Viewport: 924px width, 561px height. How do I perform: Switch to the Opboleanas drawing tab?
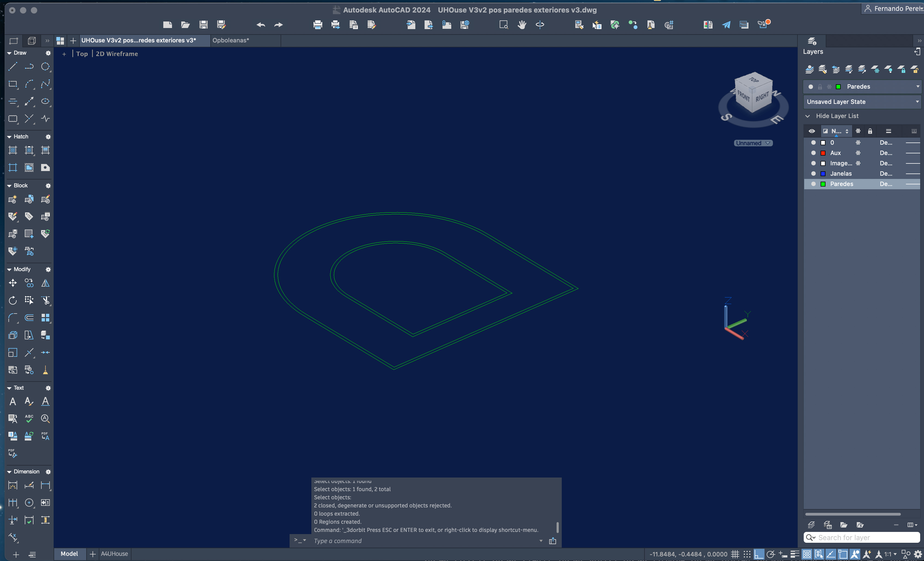245,40
